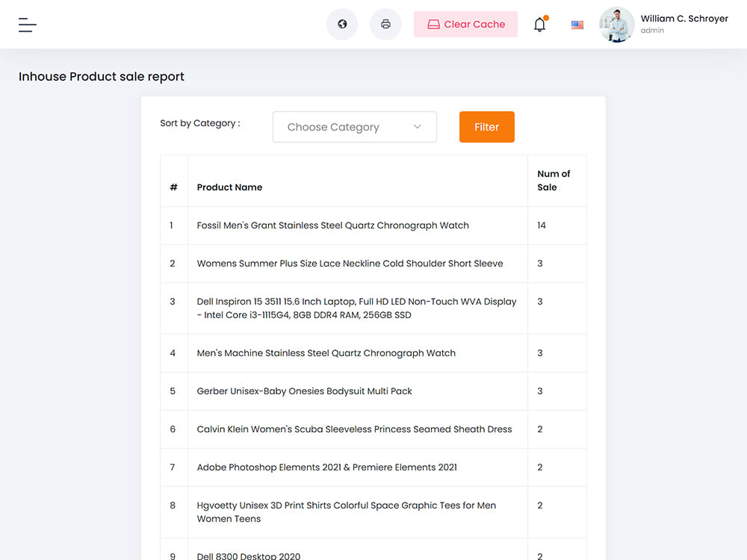Viewport: 747px width, 560px height.
Task: Expand the Choose Category dropdown
Action: 354,127
